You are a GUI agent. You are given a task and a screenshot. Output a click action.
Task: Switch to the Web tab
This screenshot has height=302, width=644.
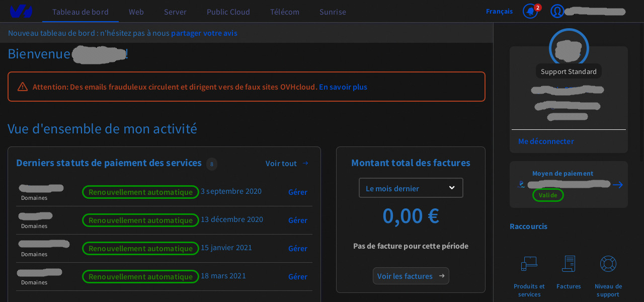point(136,12)
